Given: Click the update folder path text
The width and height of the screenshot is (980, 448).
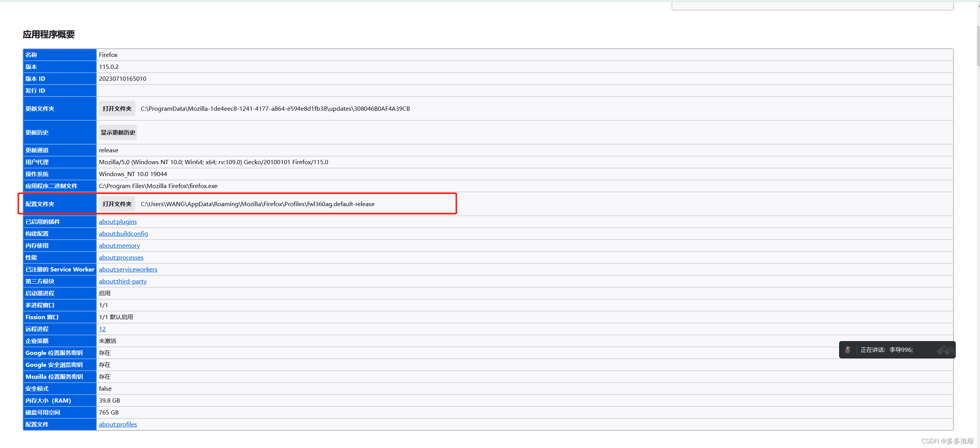Looking at the screenshot, I should [x=275, y=109].
